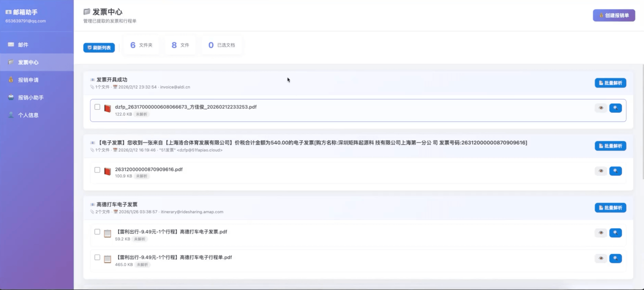Open 报销小助手 from the sidebar

coord(37,97)
